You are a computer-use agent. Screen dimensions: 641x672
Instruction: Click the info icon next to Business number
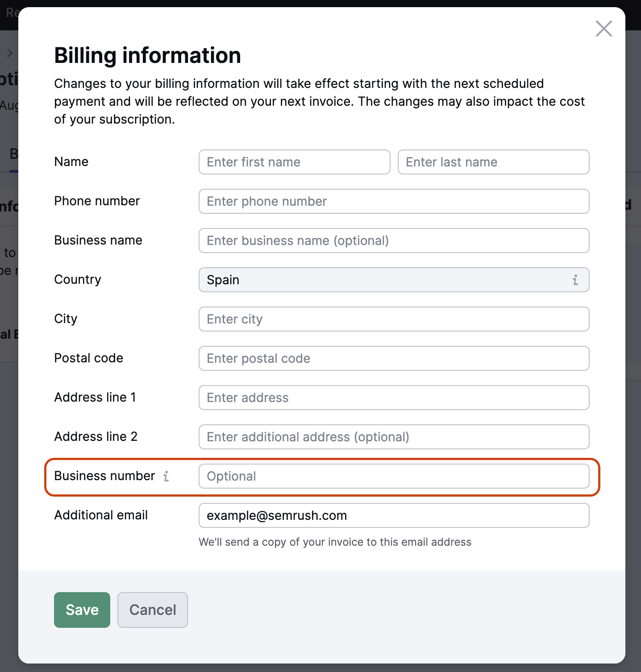point(166,476)
